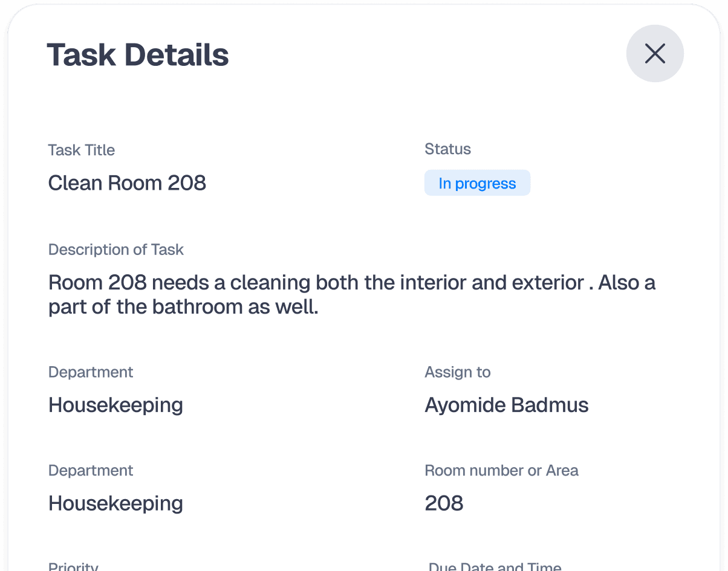Click the Task Title label
This screenshot has height=571, width=728.
click(81, 150)
